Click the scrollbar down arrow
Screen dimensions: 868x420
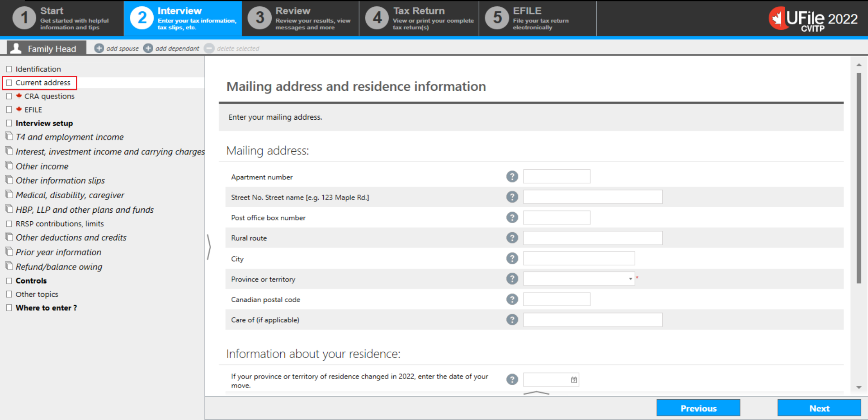click(x=859, y=387)
